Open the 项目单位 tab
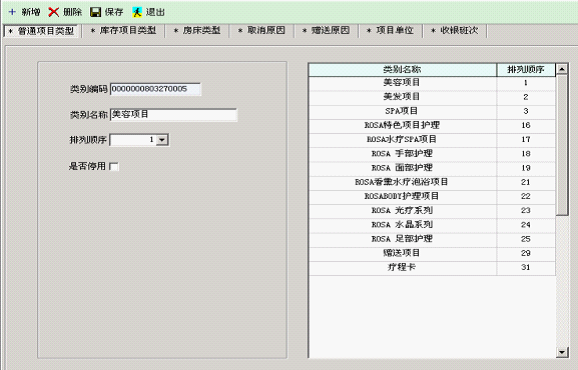The image size is (578, 370). [391, 31]
